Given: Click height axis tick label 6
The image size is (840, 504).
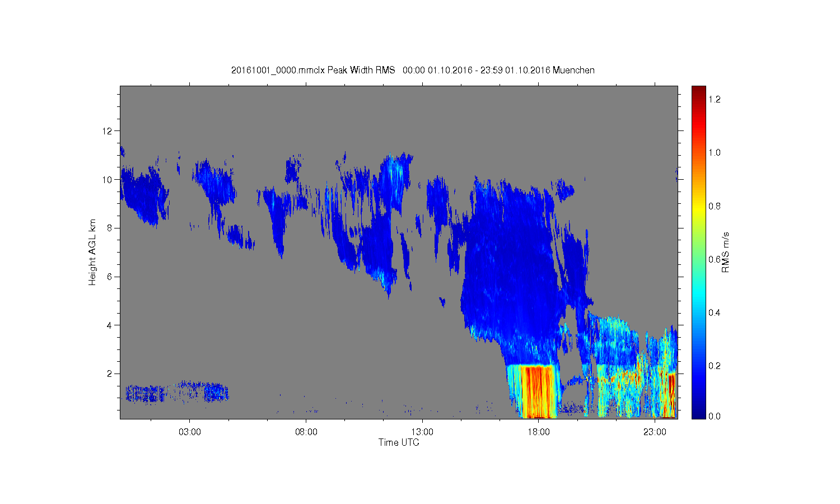Looking at the screenshot, I should tap(110, 277).
